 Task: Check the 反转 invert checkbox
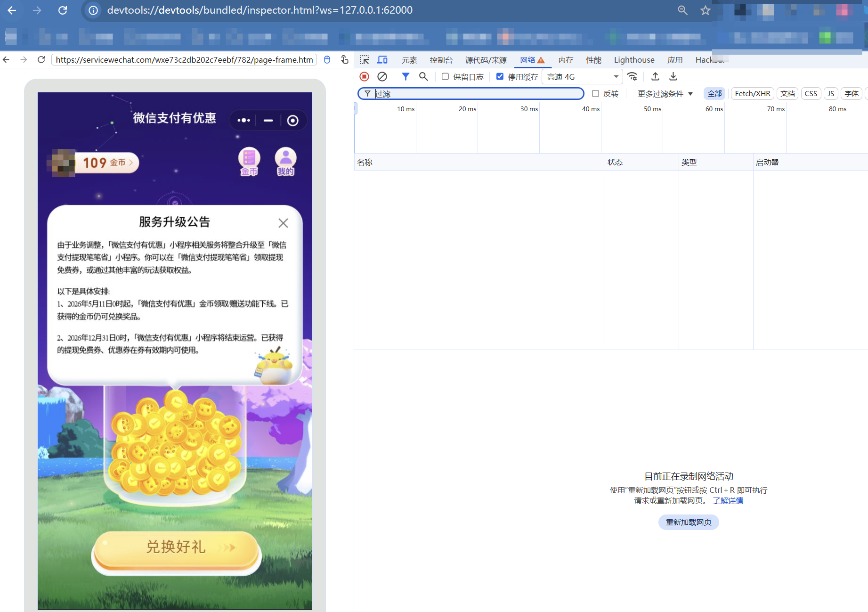[x=595, y=94]
